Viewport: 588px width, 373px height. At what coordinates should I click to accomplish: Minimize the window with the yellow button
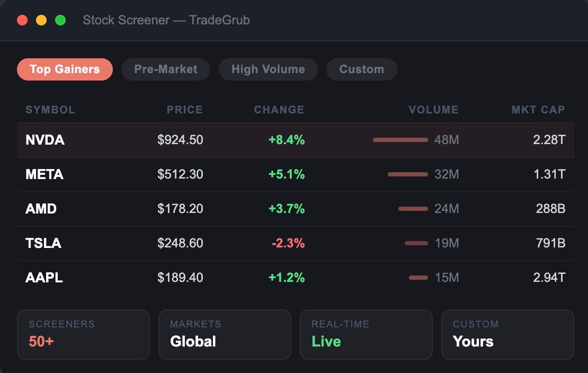[x=41, y=20]
